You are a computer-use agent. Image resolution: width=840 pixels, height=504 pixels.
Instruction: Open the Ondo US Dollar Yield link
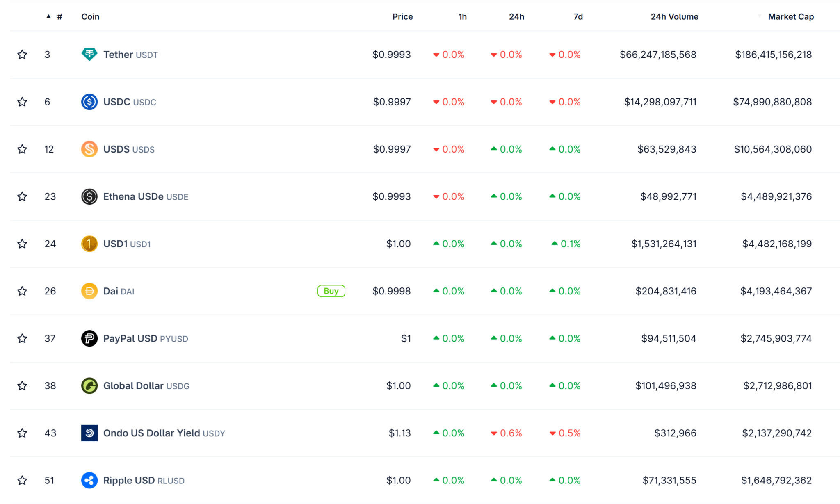coord(164,433)
